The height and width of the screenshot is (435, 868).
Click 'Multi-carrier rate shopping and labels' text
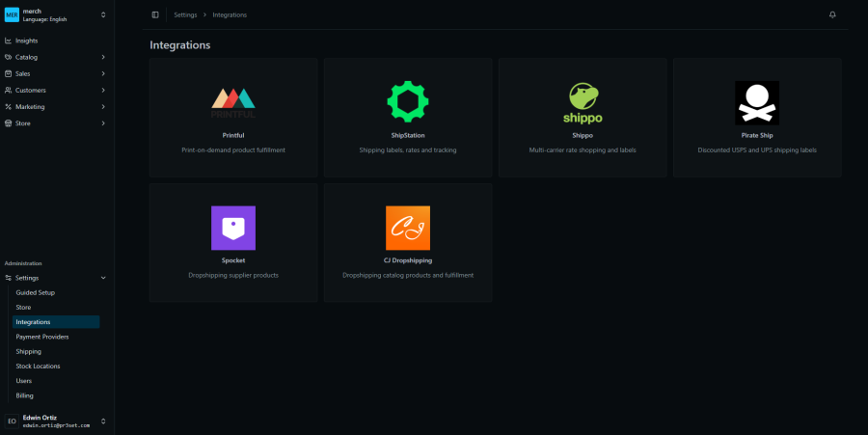(x=583, y=150)
